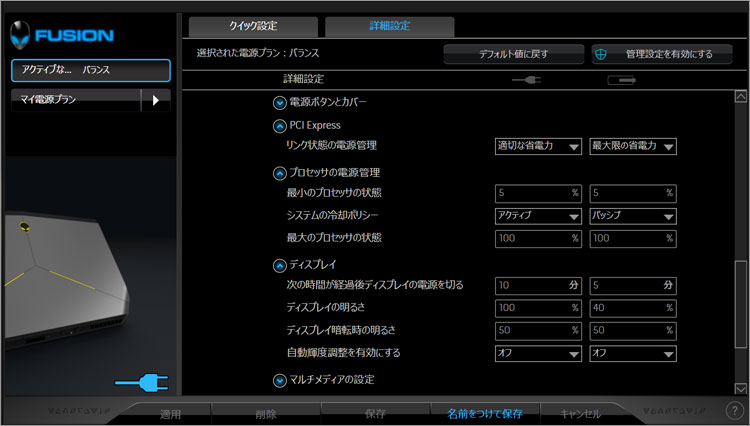
Task: Click the vertical scrollbar thumb
Action: point(740,304)
